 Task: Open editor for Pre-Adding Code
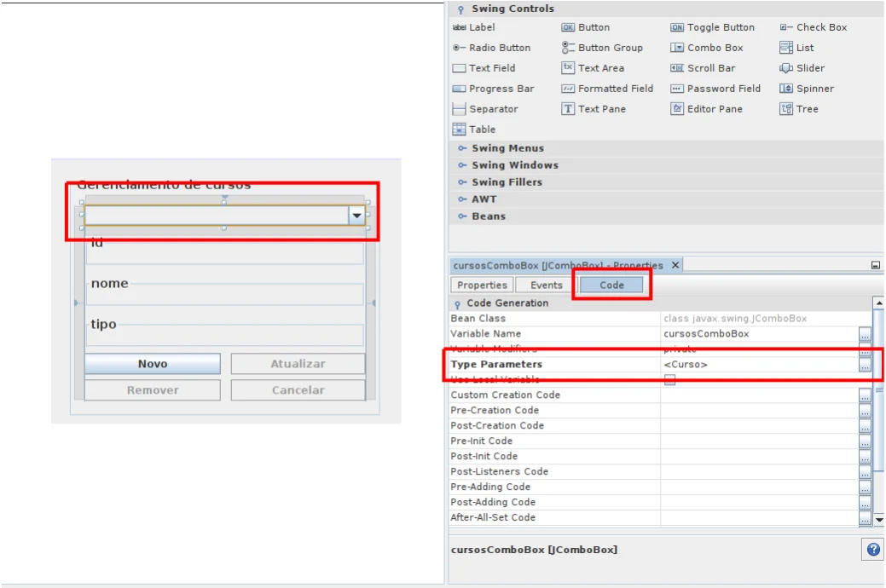865,487
